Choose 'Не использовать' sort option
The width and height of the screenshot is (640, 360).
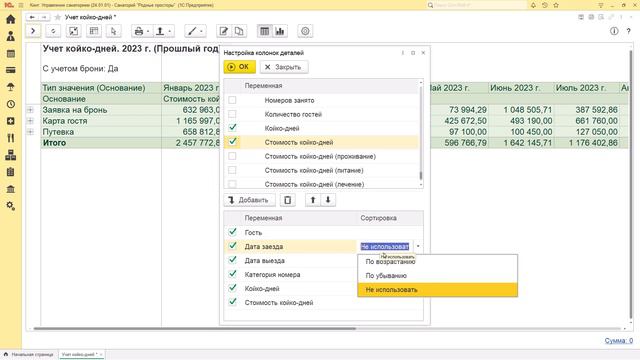point(438,290)
